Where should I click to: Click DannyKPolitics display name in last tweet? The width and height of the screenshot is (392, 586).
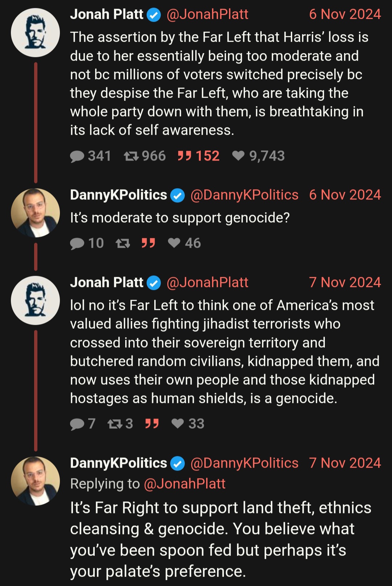point(118,463)
